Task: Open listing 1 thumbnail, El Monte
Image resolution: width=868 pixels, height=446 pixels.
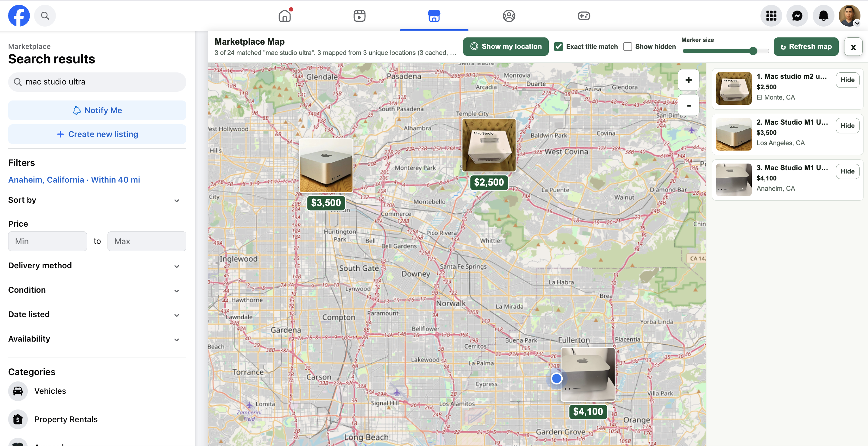Action: tap(734, 88)
